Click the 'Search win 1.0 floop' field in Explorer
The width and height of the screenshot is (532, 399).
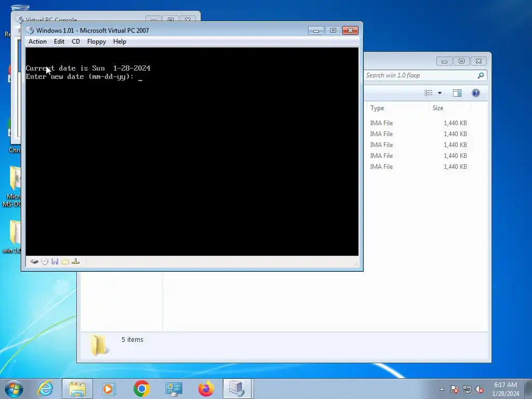420,75
